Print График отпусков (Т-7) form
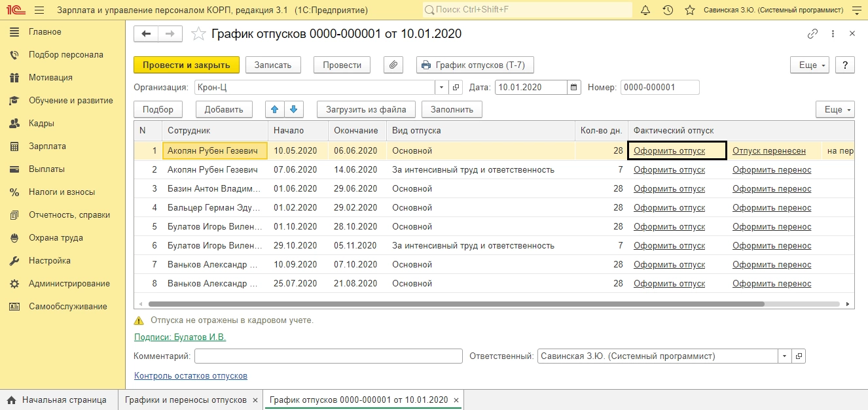868x410 pixels. [x=475, y=65]
